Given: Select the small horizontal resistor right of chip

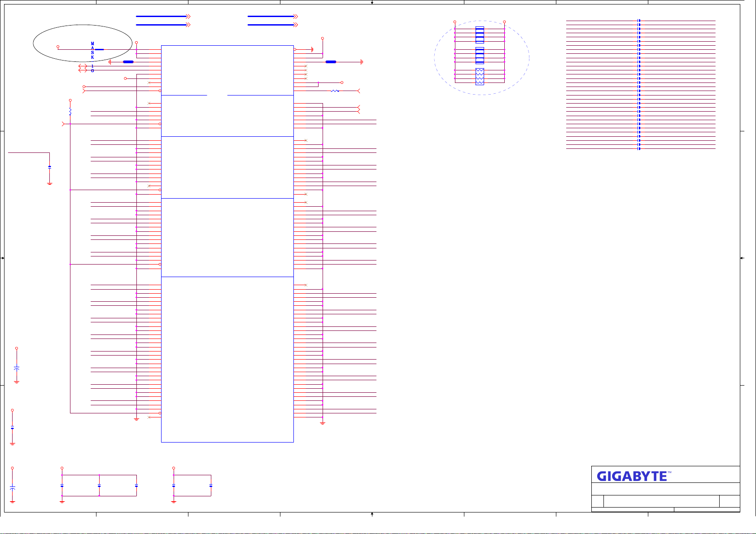Looking at the screenshot, I should pos(335,91).
